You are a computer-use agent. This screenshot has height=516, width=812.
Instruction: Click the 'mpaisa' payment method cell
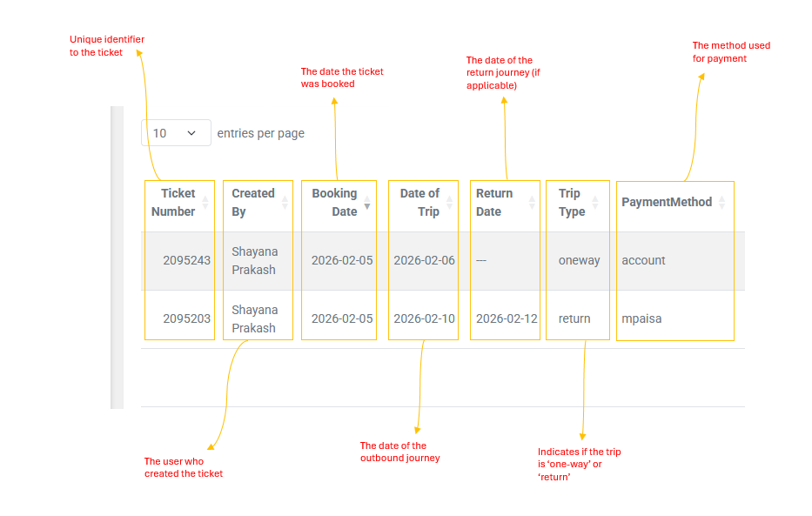tap(641, 318)
